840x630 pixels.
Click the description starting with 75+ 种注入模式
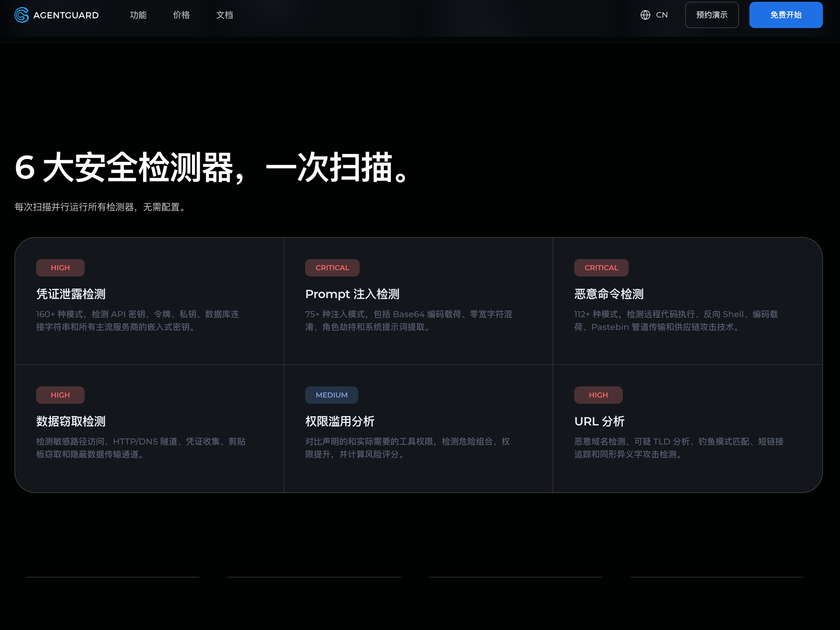pos(409,320)
